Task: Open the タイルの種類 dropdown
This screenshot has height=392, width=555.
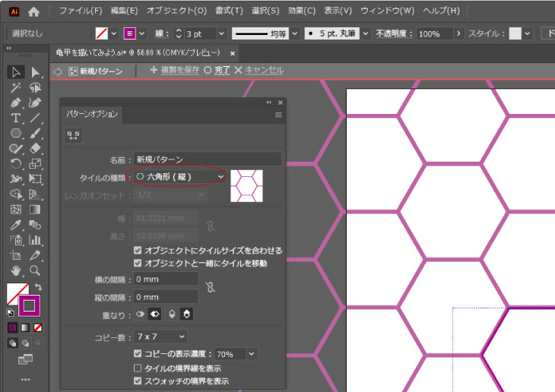Action: tap(179, 176)
